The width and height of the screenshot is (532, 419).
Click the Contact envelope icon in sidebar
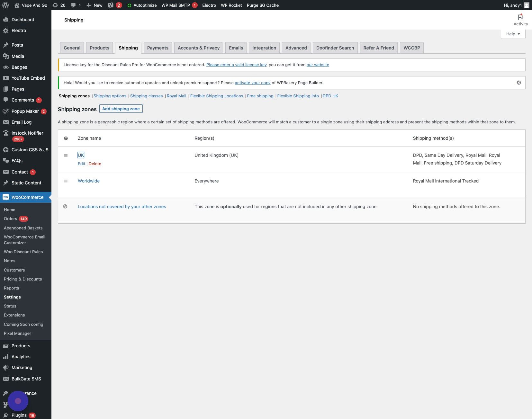click(6, 172)
